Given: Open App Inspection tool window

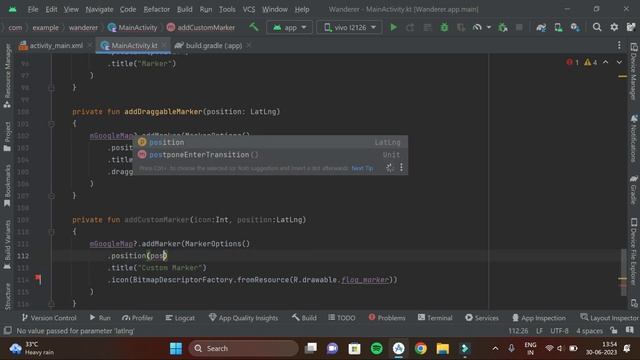Looking at the screenshot, I should (x=539, y=318).
